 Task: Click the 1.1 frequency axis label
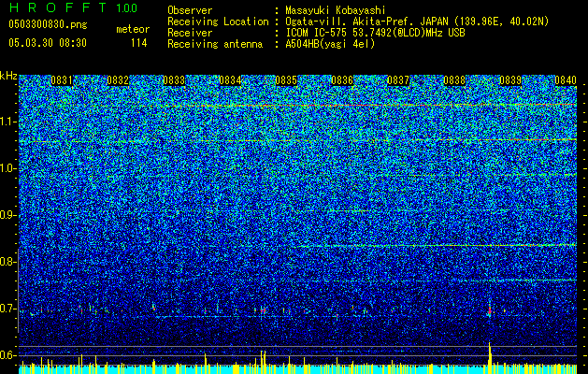(8, 122)
